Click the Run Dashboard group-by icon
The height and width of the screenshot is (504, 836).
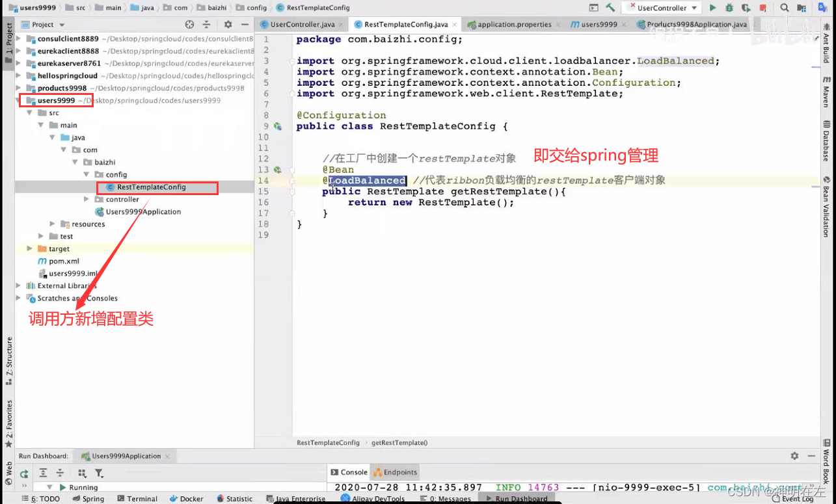(x=82, y=473)
